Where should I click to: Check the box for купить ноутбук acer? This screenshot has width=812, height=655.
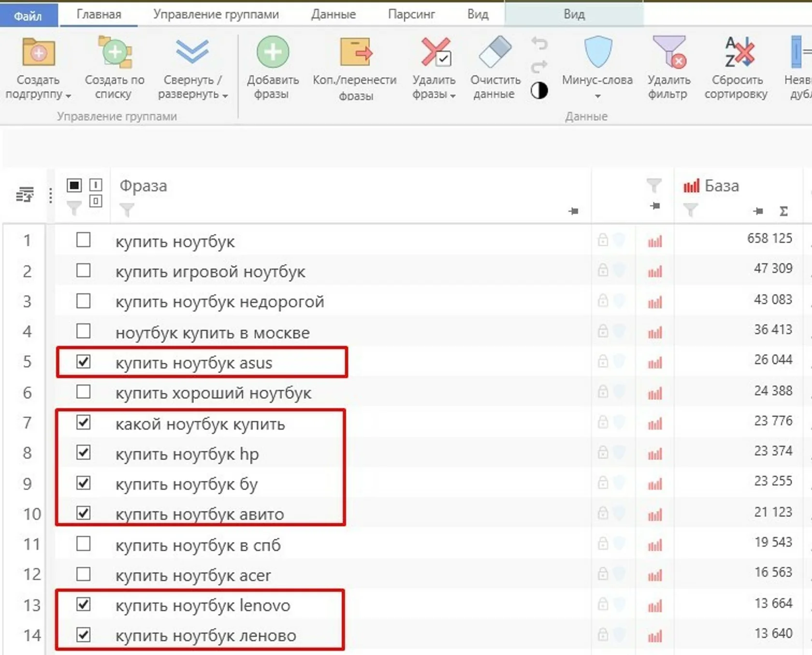pyautogui.click(x=83, y=574)
